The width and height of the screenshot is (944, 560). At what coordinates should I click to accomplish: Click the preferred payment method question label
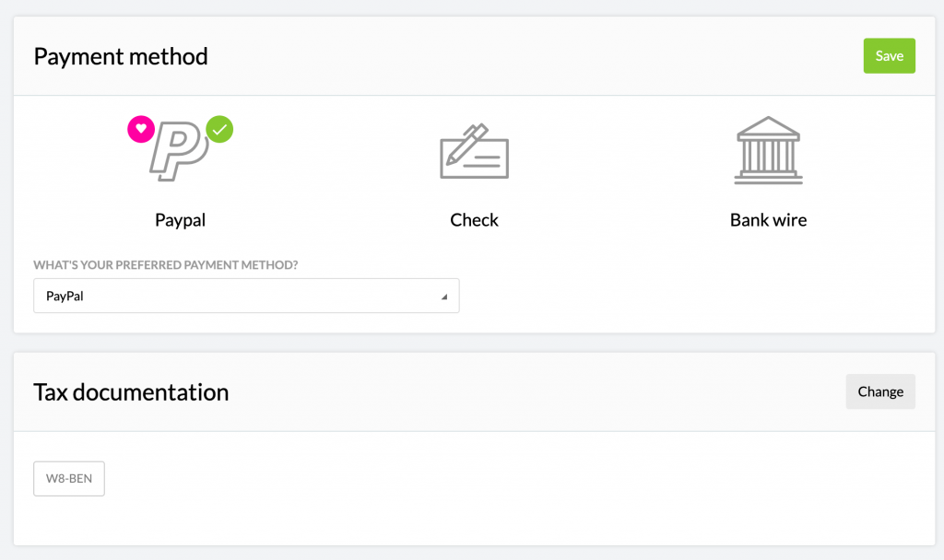(166, 264)
